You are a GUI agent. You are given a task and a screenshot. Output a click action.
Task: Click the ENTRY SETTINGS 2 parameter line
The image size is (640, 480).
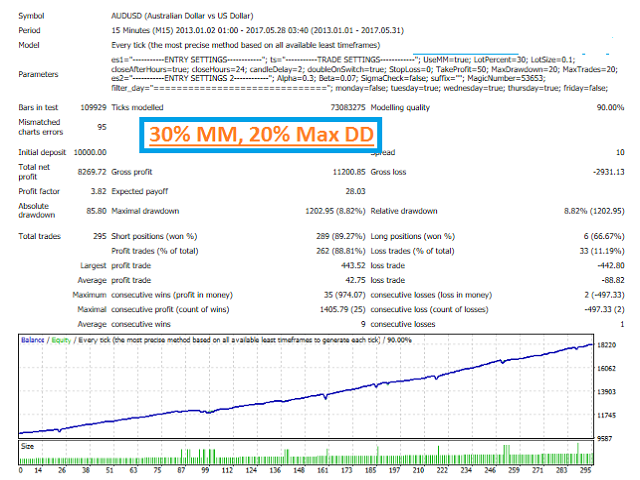[328, 78]
